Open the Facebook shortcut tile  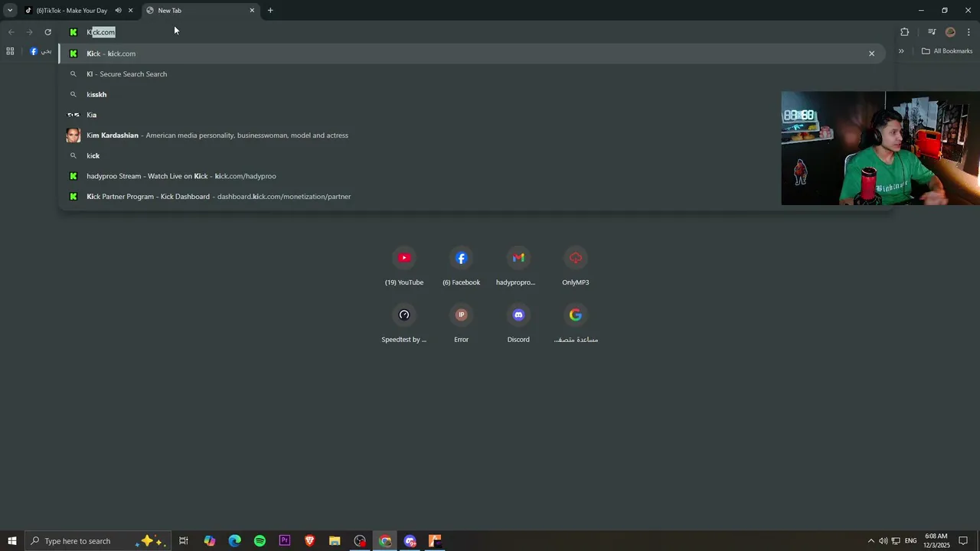point(461,266)
